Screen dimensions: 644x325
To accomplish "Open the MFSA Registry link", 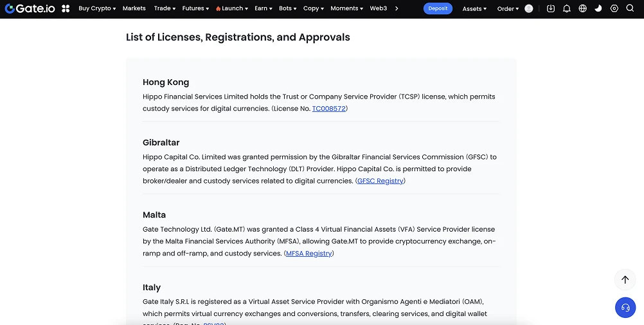I will click(309, 254).
